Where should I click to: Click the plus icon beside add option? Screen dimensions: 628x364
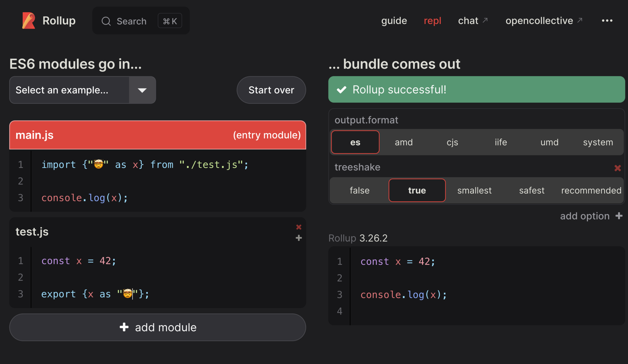pyautogui.click(x=619, y=216)
